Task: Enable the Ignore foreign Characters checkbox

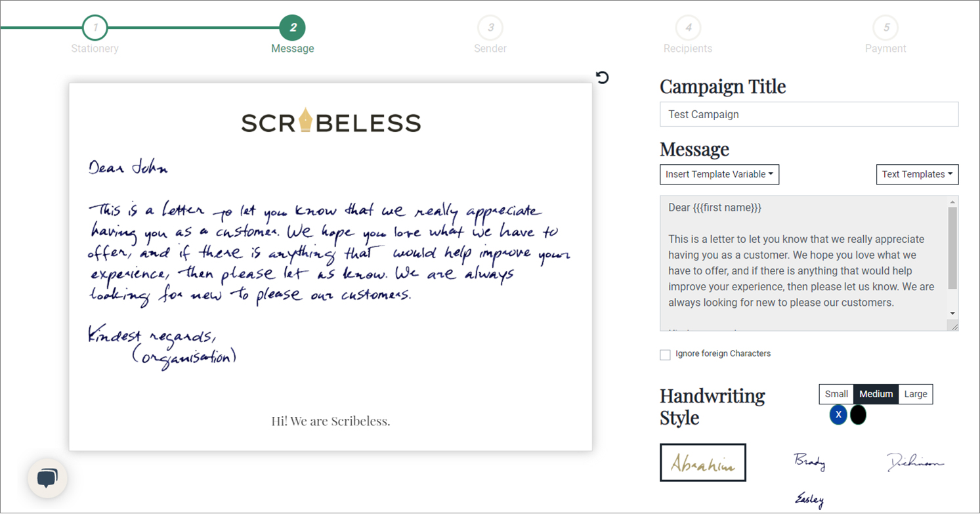Action: (x=665, y=354)
